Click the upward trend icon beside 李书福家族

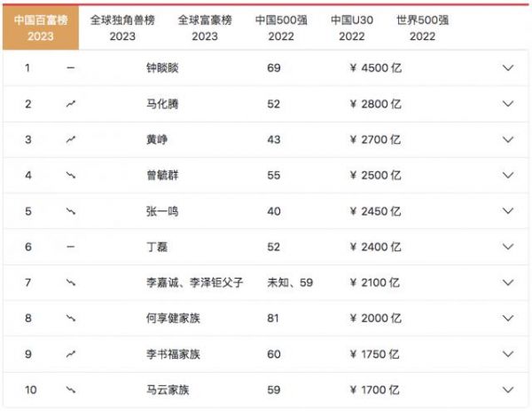point(71,354)
